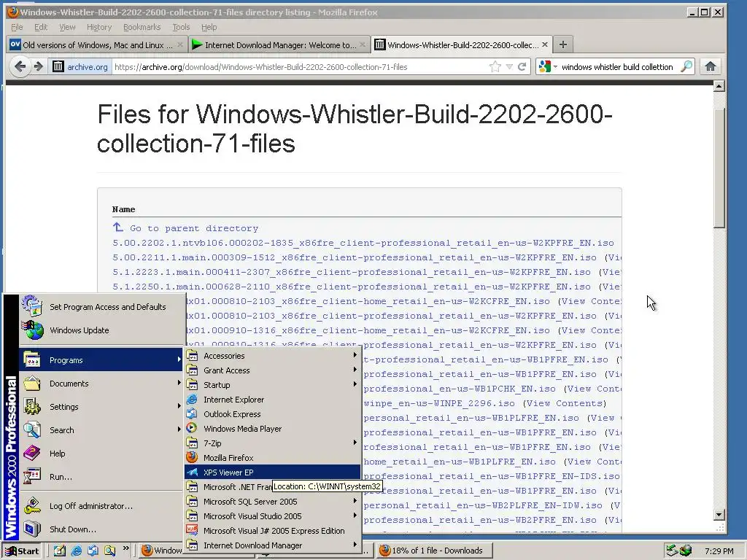The width and height of the screenshot is (747, 560).
Task: Click the vertical scrollbar thumb
Action: pyautogui.click(x=719, y=168)
